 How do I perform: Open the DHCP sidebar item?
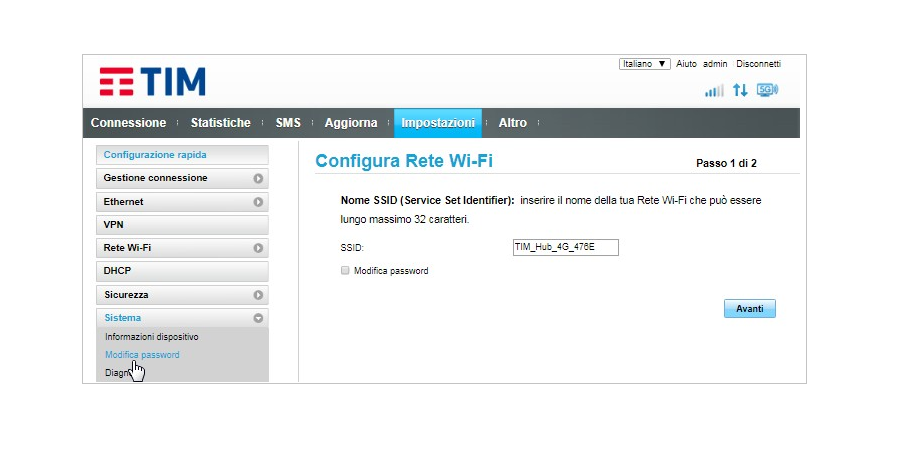pyautogui.click(x=183, y=271)
